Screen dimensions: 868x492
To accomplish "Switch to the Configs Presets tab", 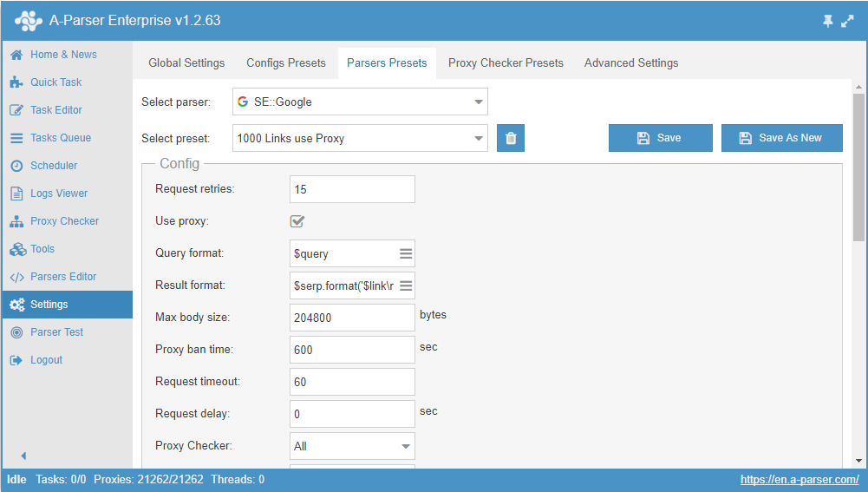I will tap(286, 63).
